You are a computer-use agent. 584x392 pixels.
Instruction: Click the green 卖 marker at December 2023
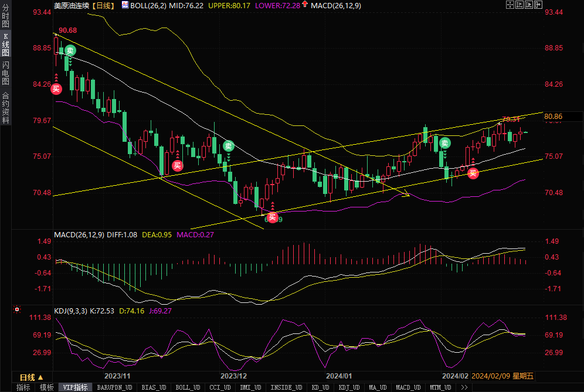[229, 146]
